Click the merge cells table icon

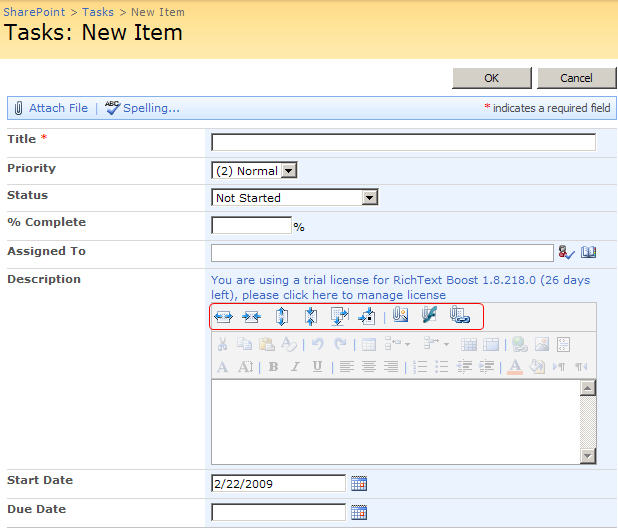(x=469, y=345)
